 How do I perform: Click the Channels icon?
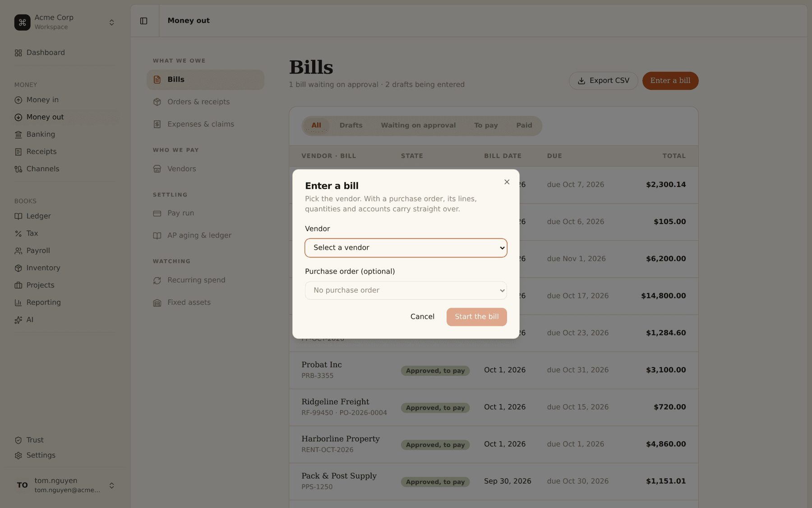tap(18, 169)
